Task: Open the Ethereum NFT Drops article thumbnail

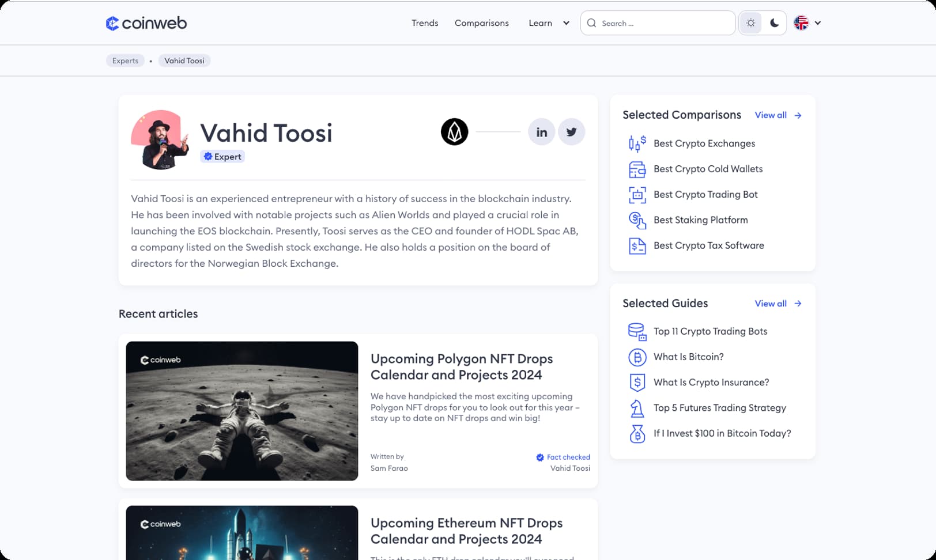Action: click(242, 533)
